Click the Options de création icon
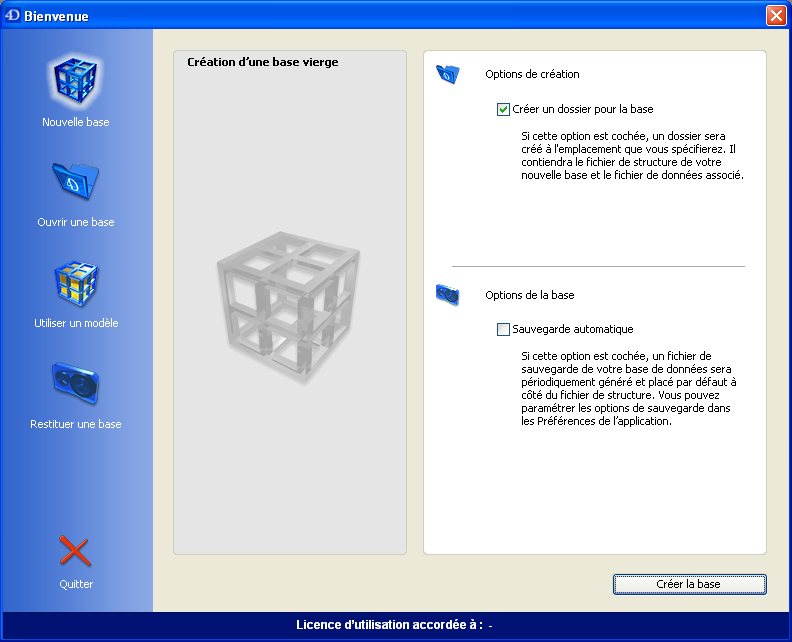 [447, 74]
